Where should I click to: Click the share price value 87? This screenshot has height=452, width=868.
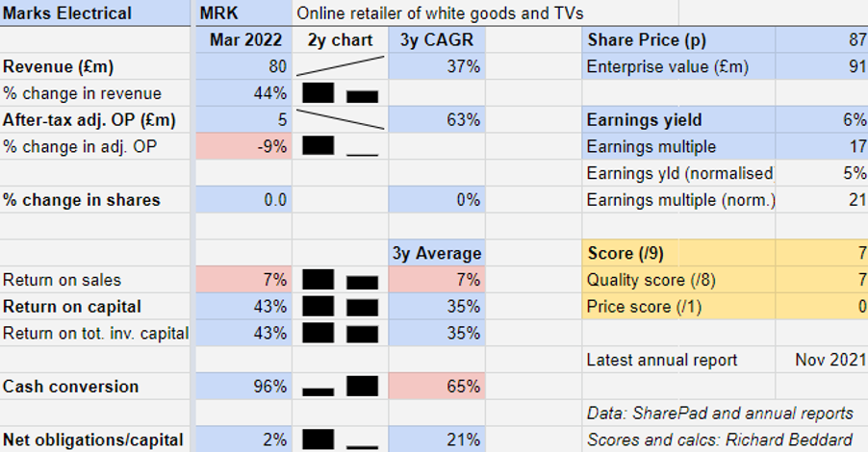click(822, 39)
